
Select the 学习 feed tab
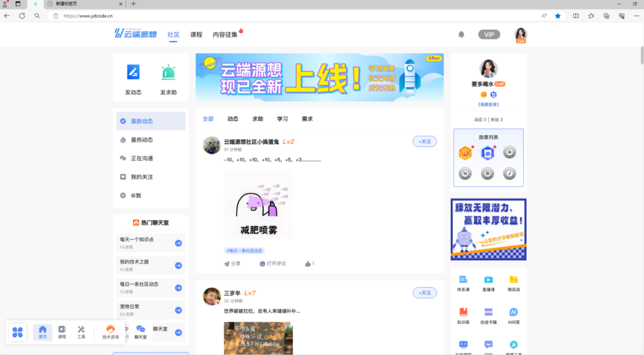click(x=282, y=119)
